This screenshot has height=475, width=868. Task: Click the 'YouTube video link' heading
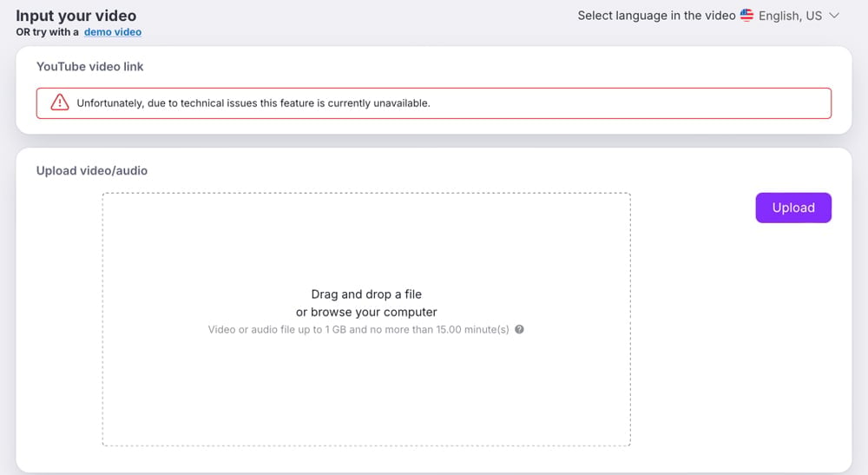click(89, 67)
